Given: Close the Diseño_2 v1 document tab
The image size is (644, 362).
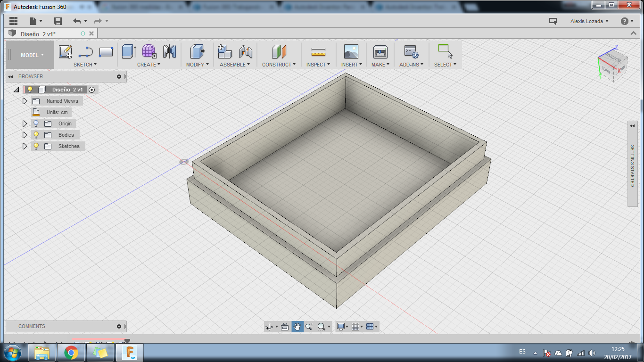Looking at the screenshot, I should tap(91, 33).
